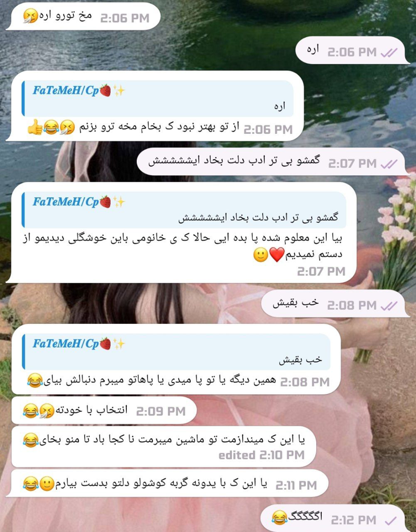
Task: Click the double-check read receipt at 2:06 PM
Action: 389,53
